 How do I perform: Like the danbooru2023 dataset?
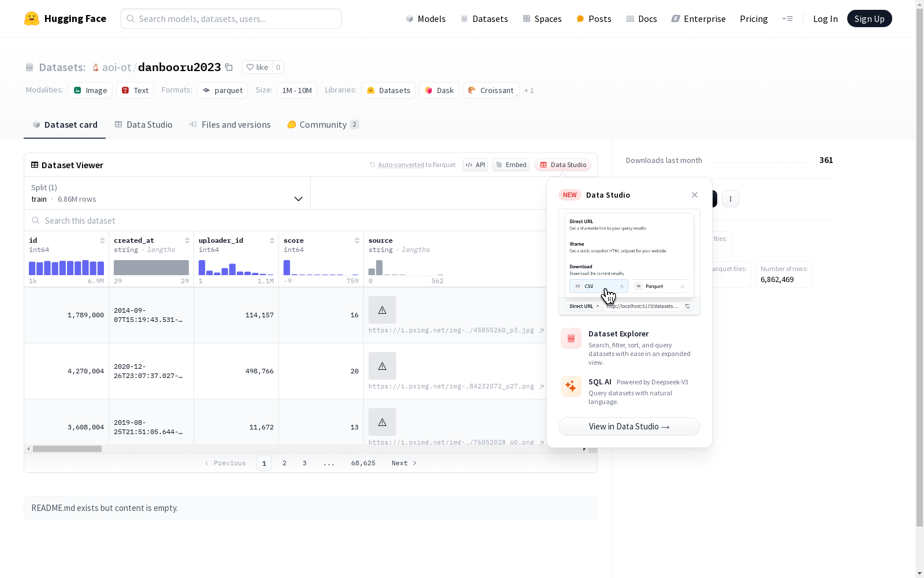[x=257, y=67]
